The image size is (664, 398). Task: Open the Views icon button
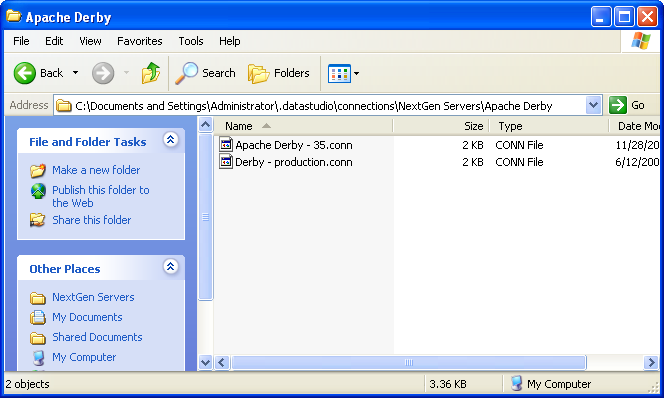[339, 73]
